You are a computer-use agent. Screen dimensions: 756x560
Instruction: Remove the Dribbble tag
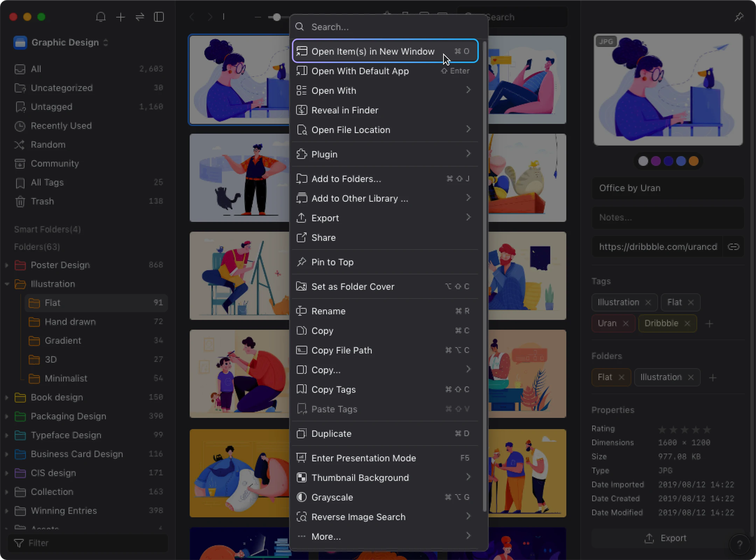(687, 323)
